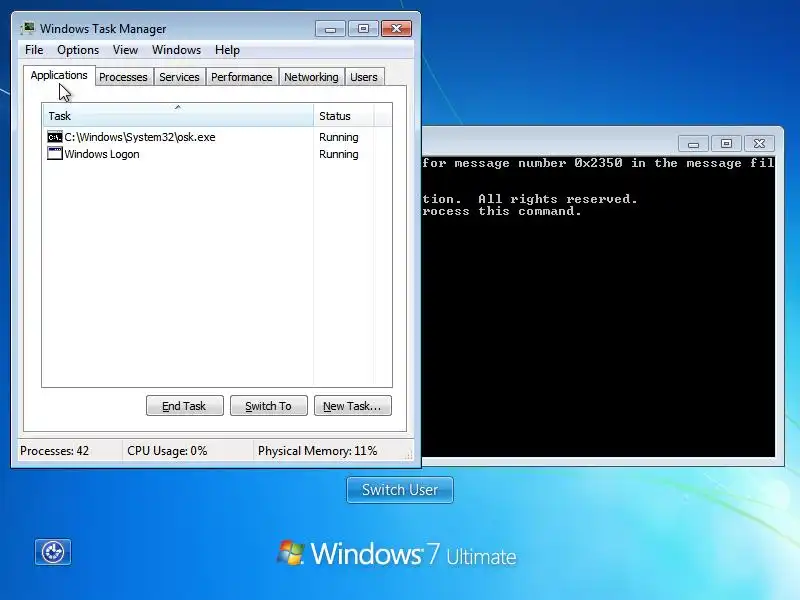This screenshot has width=800, height=600.
Task: Click Running status of osk.exe
Action: pyautogui.click(x=339, y=137)
